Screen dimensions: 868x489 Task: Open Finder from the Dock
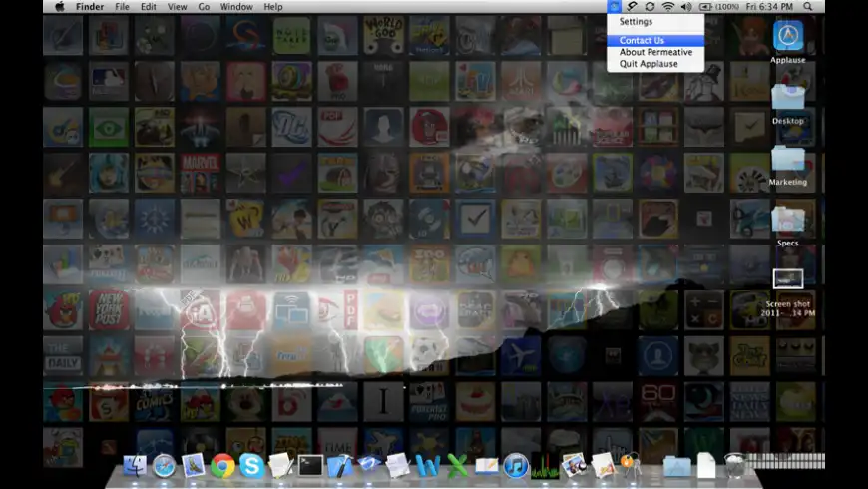pos(135,465)
